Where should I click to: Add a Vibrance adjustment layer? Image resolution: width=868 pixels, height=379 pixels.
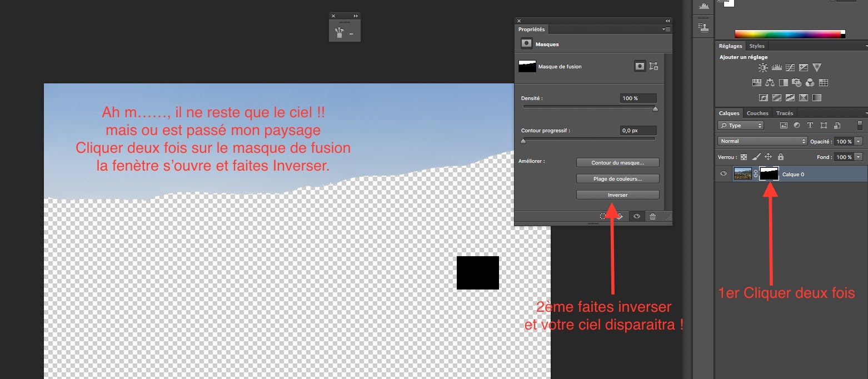click(817, 68)
